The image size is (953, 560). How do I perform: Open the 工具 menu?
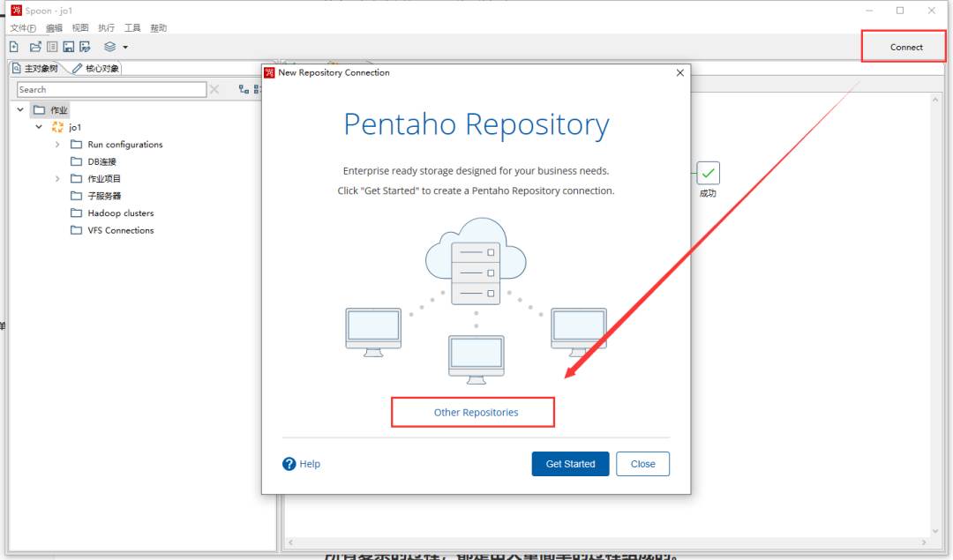132,28
